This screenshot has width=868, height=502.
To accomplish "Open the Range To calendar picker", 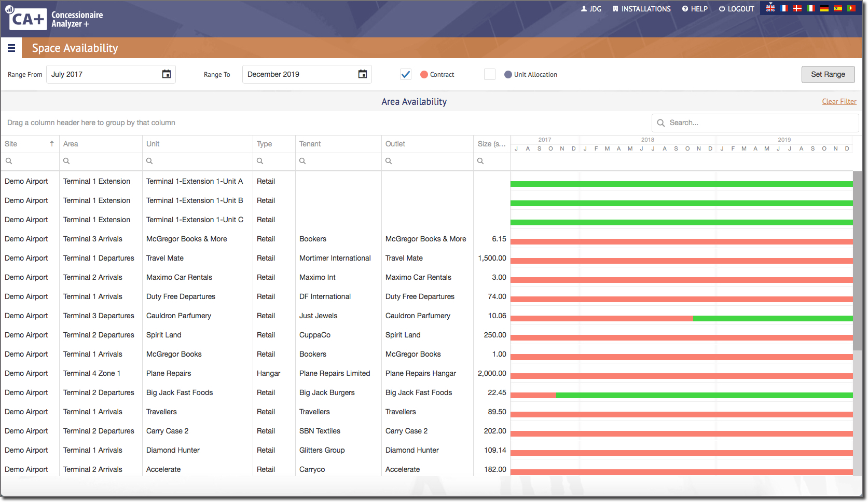I will pos(362,74).
